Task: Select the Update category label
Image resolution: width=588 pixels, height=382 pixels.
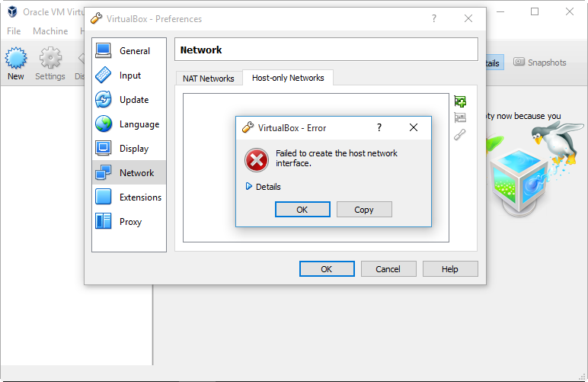Action: 134,100
